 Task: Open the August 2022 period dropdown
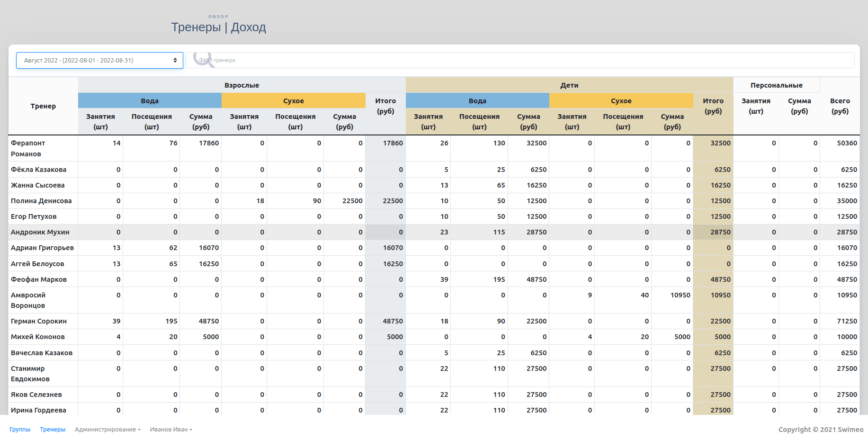(99, 61)
